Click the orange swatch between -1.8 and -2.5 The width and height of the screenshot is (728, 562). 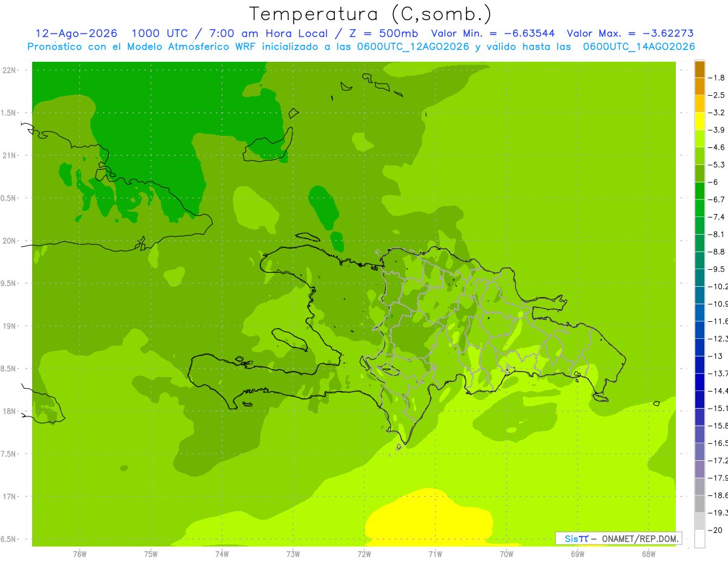pyautogui.click(x=699, y=87)
